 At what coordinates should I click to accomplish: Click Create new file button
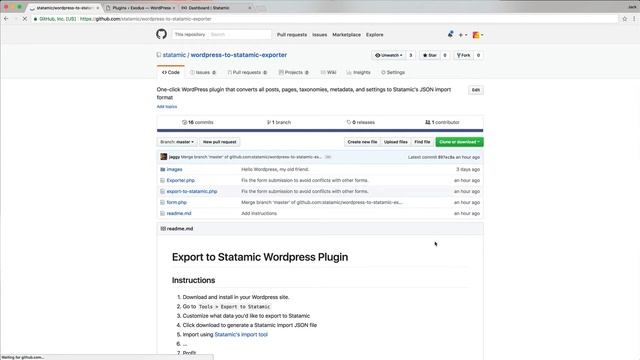(x=362, y=142)
